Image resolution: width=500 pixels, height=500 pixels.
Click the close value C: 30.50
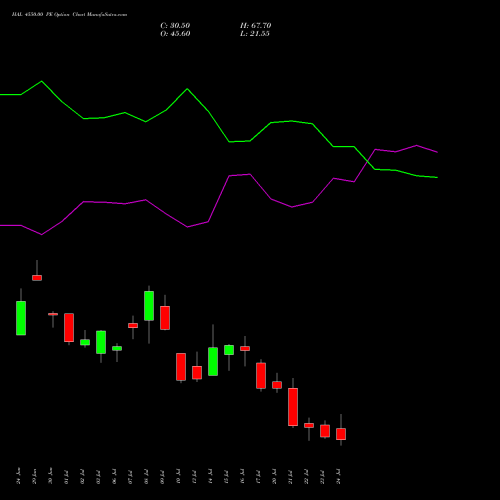click(175, 26)
